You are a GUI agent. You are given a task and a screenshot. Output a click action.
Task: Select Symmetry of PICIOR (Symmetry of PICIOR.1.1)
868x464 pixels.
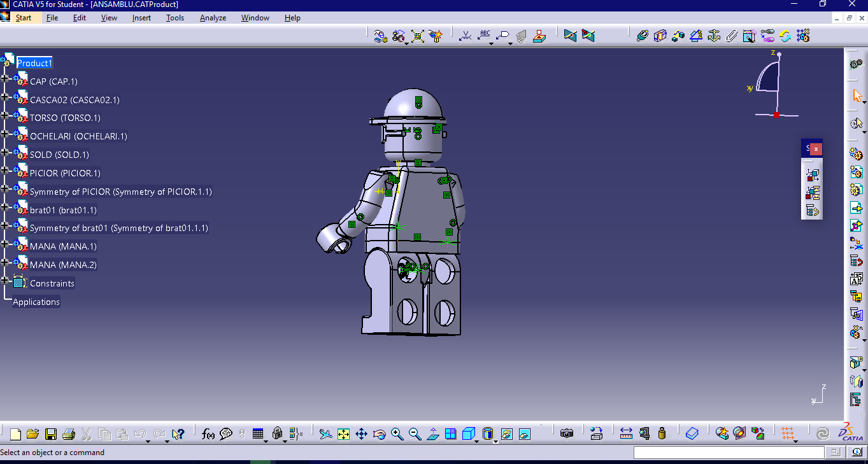121,192
